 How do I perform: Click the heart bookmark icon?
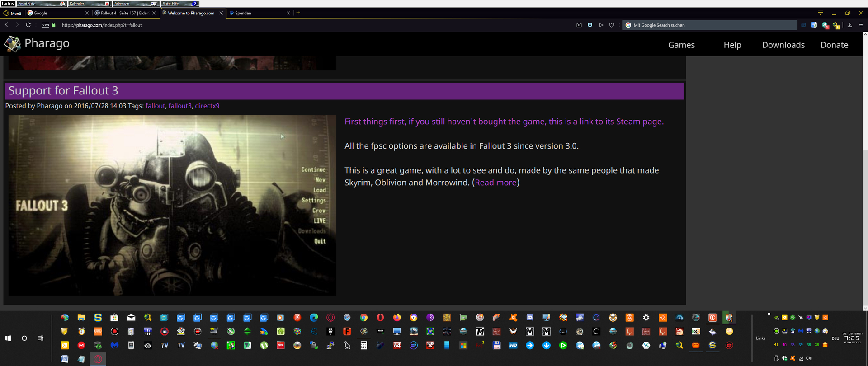612,25
